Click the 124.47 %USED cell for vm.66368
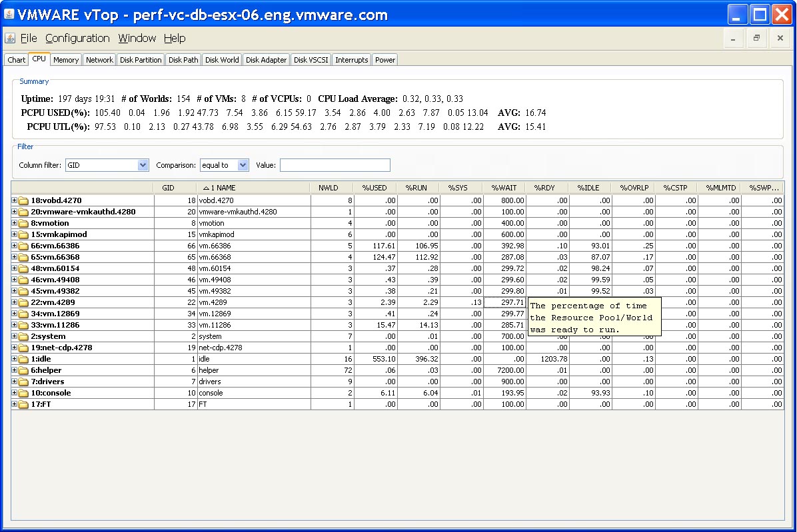 point(376,257)
